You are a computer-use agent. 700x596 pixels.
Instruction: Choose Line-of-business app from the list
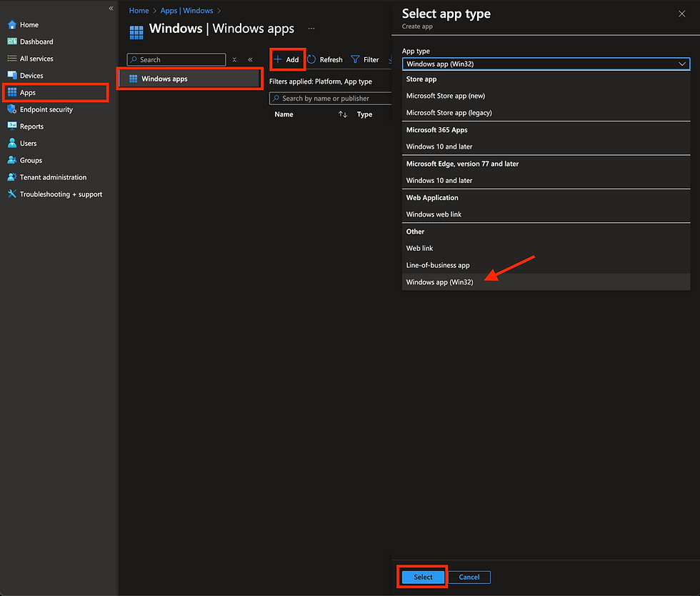[x=438, y=264]
